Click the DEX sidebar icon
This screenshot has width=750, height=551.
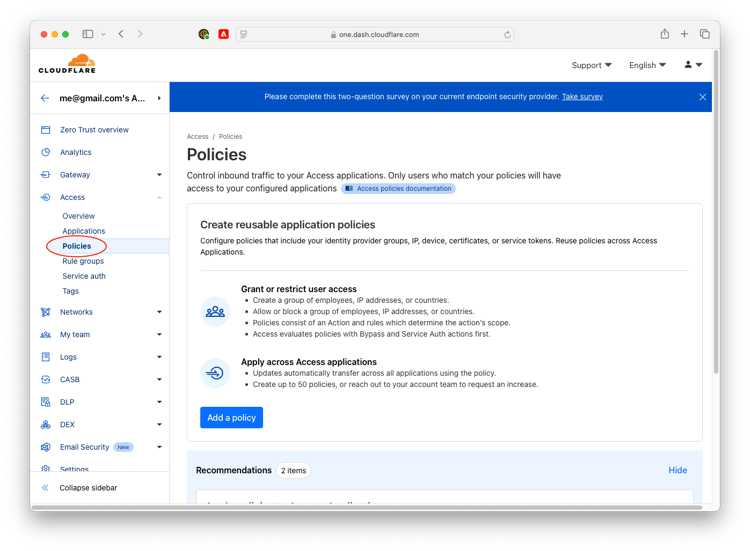tap(45, 424)
